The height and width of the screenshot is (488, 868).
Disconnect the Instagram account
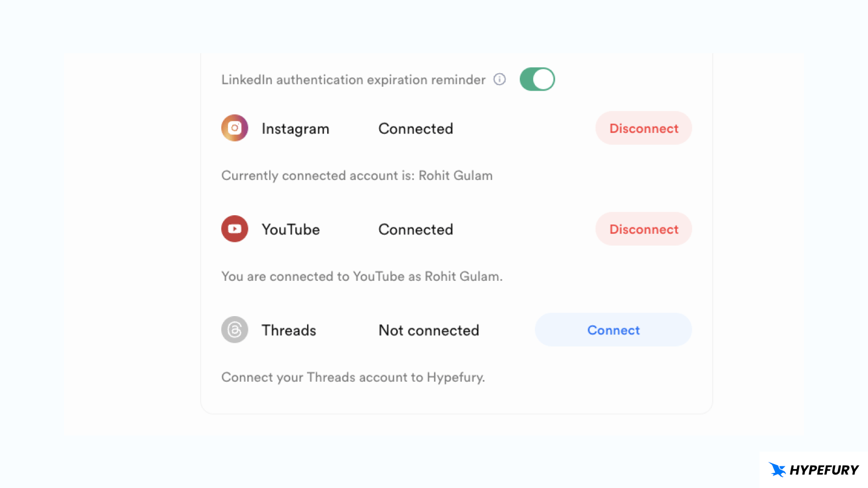[643, 128]
